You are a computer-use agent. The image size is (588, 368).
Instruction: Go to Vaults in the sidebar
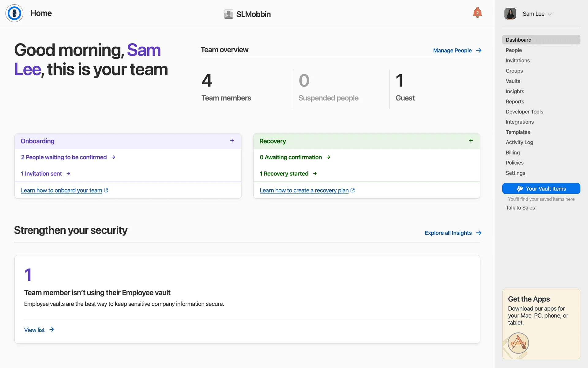(513, 81)
